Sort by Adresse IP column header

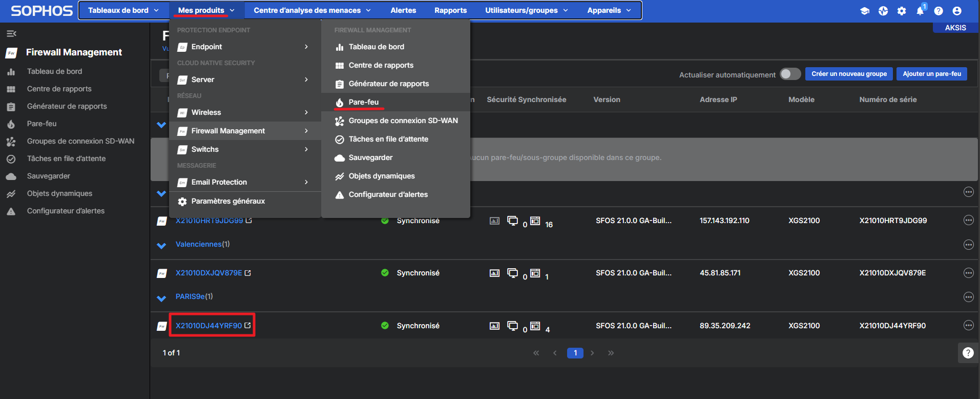718,99
